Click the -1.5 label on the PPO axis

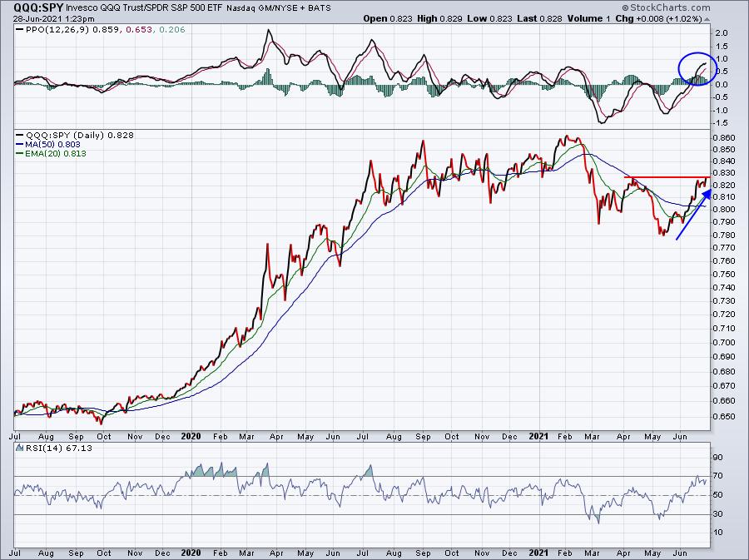pos(721,123)
